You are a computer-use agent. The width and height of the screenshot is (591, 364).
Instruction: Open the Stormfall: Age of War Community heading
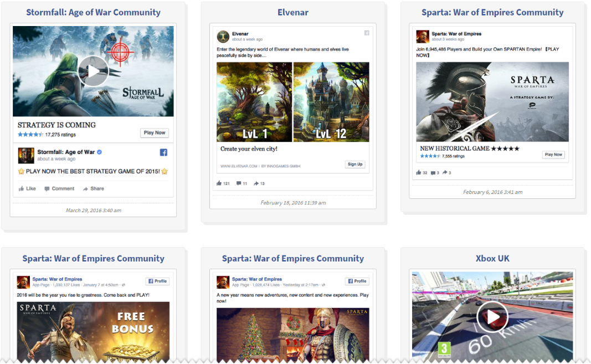pyautogui.click(x=93, y=12)
